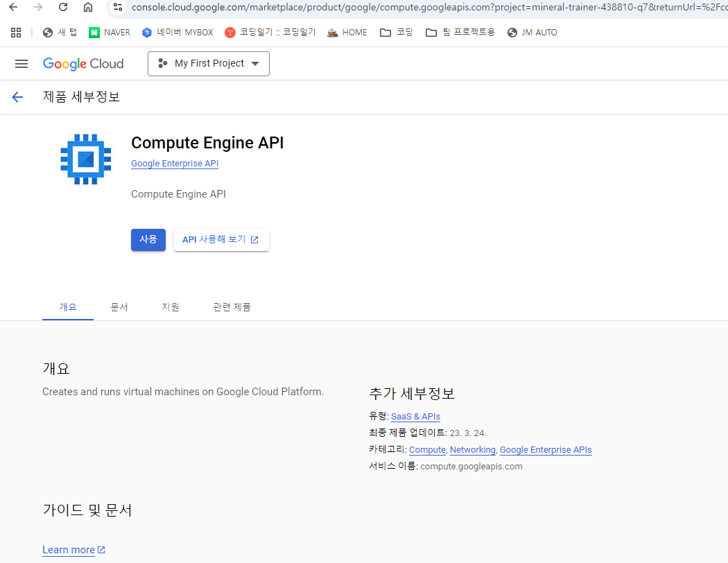
Task: Open the 코딩 bookmark folder
Action: tap(397, 33)
